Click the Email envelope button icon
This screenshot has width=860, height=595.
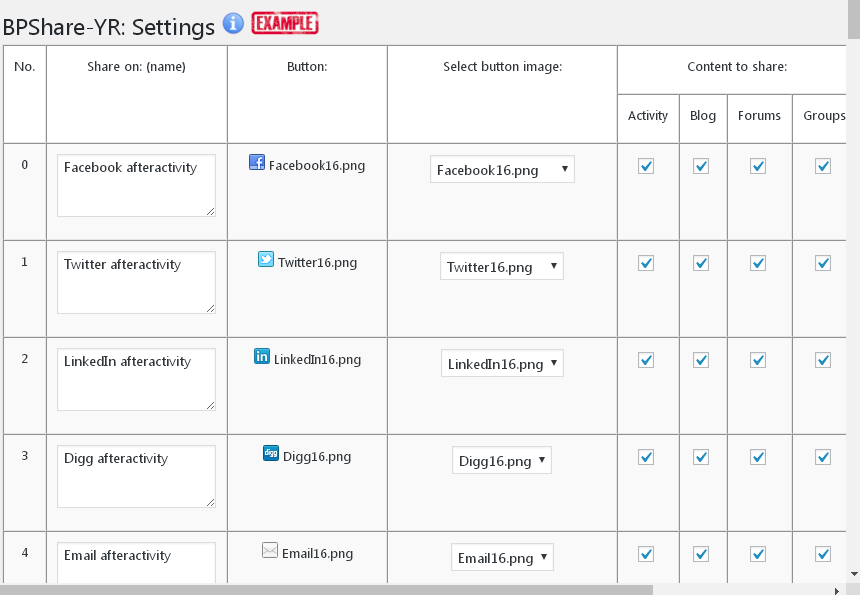(270, 550)
